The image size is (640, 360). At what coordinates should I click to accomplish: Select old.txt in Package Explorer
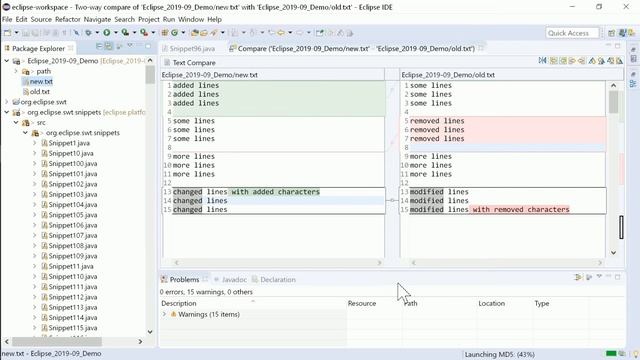[40, 91]
